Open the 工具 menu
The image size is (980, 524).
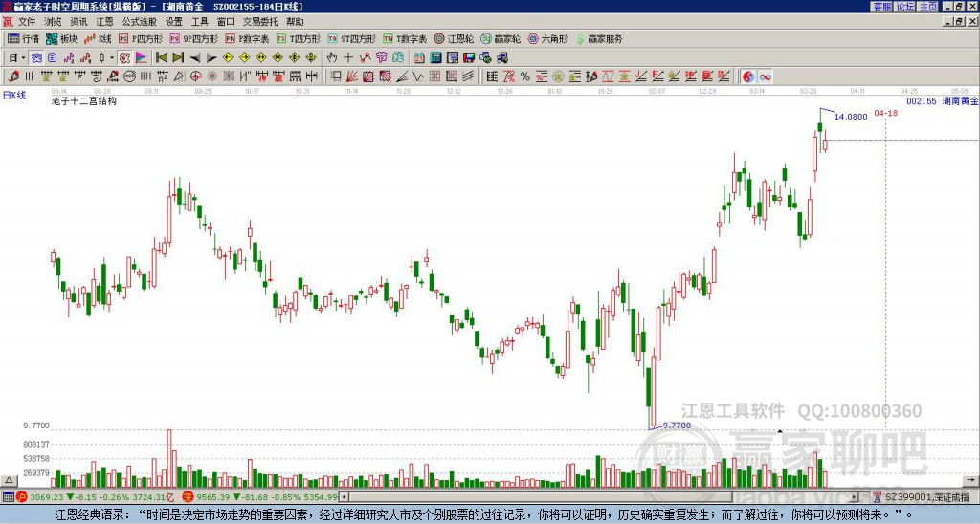click(x=199, y=22)
